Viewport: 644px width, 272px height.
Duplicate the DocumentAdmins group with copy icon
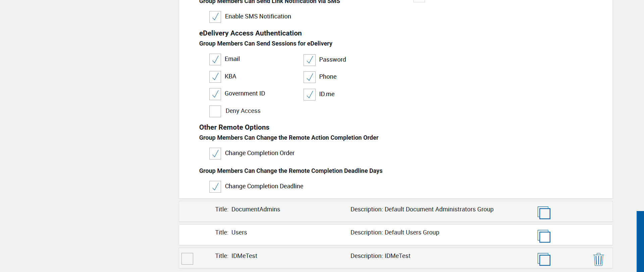[x=544, y=213]
